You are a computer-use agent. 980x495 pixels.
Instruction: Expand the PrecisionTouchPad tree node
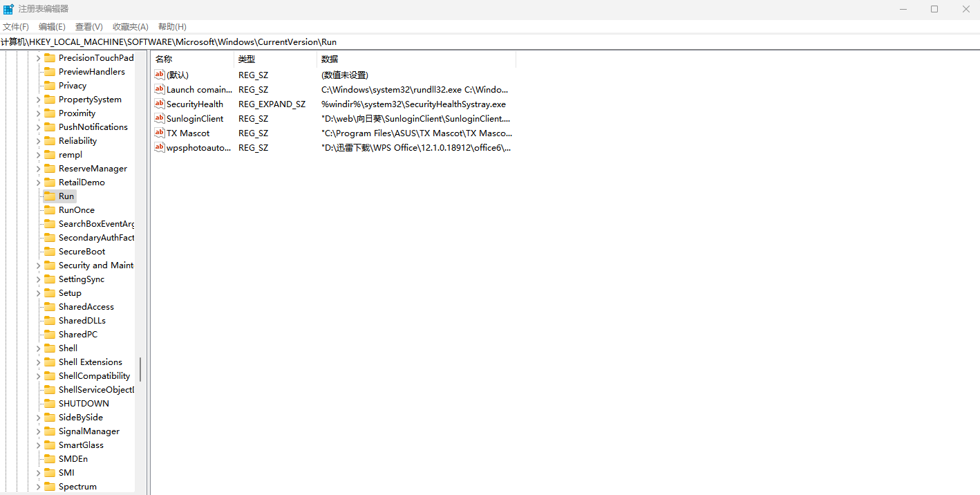coord(39,58)
